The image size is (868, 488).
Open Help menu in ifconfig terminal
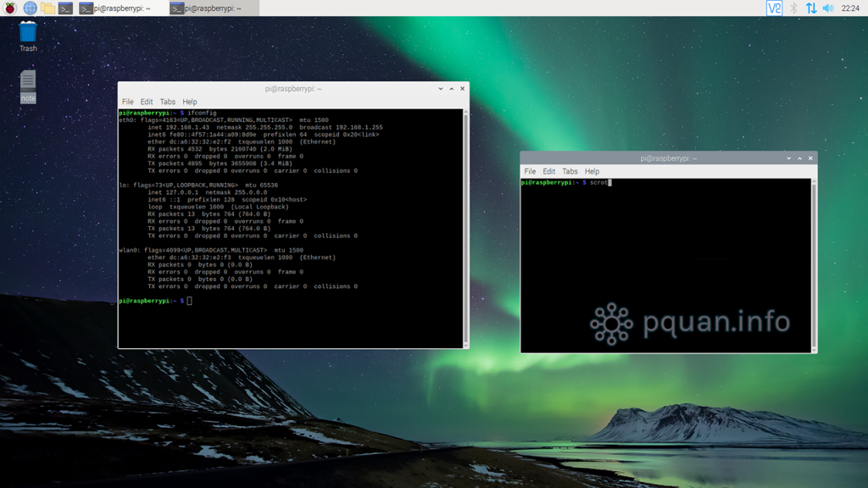tap(189, 102)
